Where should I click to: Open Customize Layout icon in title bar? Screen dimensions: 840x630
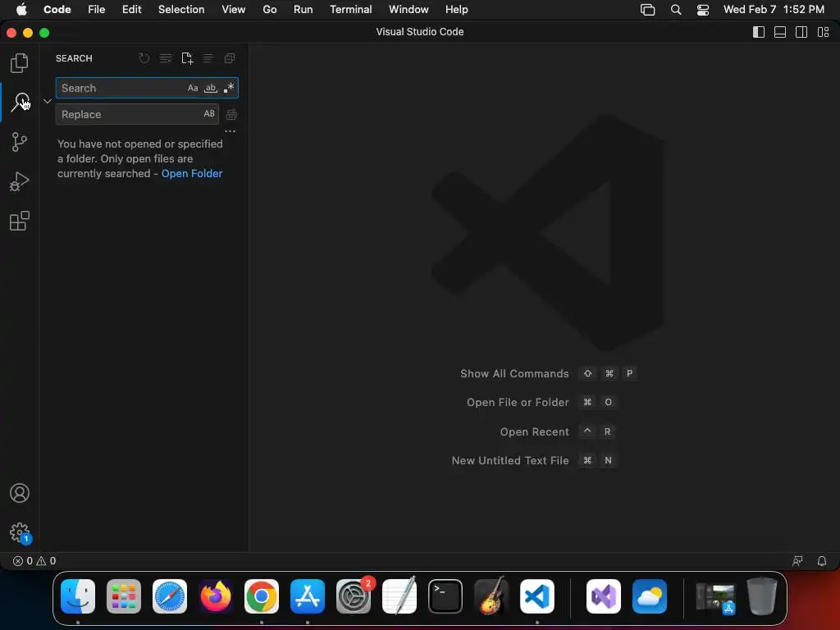click(823, 32)
